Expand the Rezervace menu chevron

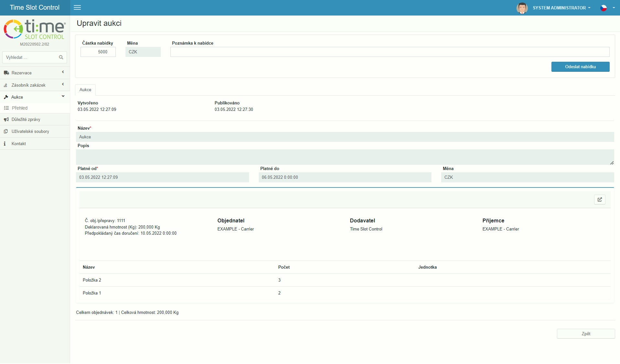click(63, 72)
